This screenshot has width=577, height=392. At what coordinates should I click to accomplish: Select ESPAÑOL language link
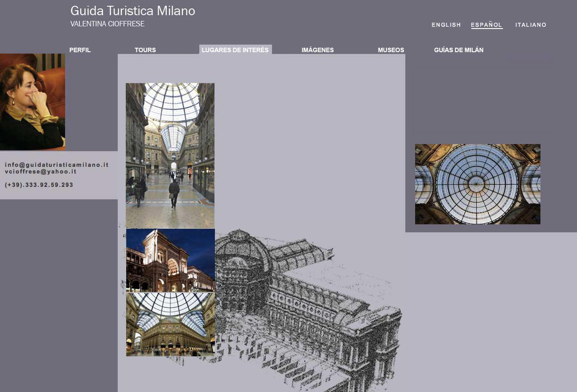(x=486, y=25)
